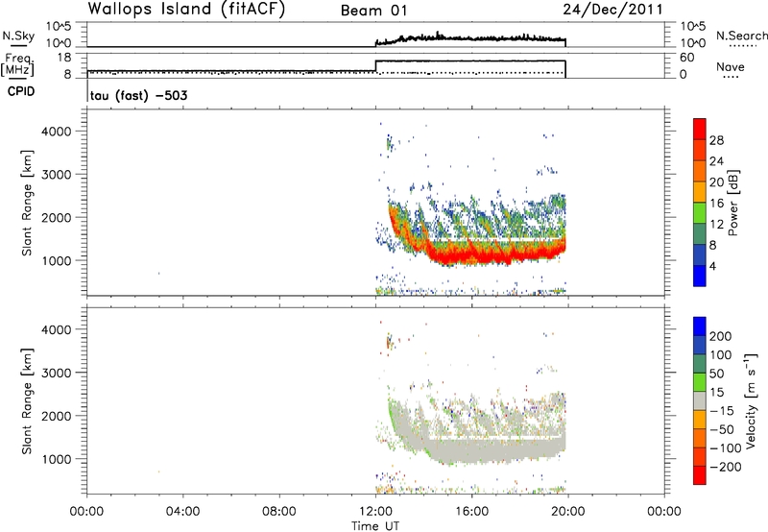Viewport: 768px width, 532px height.
Task: Click the "12" power colorbar label
Action: pyautogui.click(x=716, y=225)
